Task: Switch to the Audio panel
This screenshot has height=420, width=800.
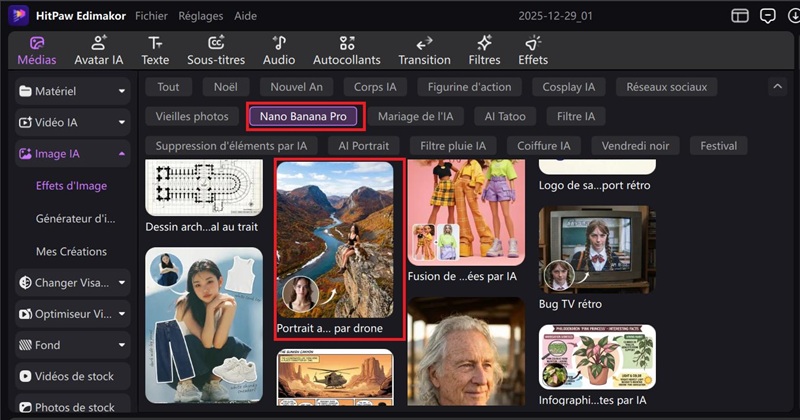Action: click(278, 50)
